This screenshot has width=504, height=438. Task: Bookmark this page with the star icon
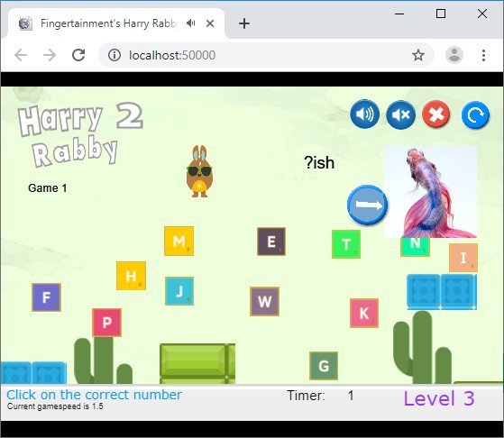point(418,55)
